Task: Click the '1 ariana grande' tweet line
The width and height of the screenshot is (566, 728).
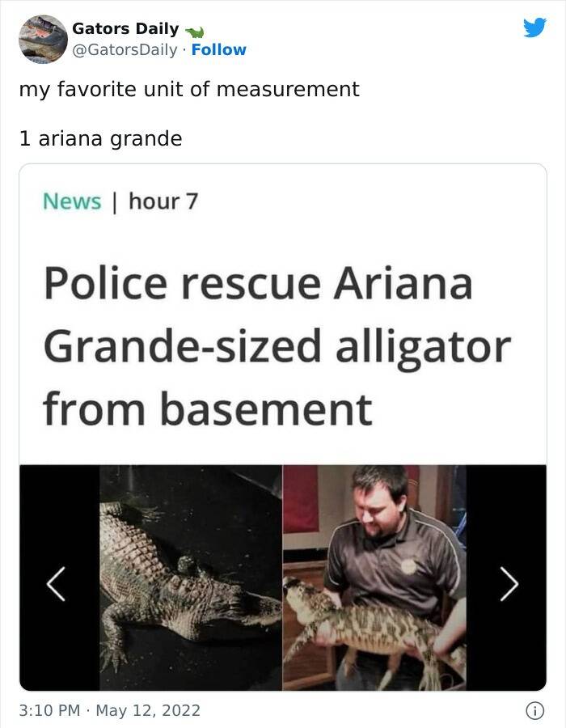Action: point(101,138)
